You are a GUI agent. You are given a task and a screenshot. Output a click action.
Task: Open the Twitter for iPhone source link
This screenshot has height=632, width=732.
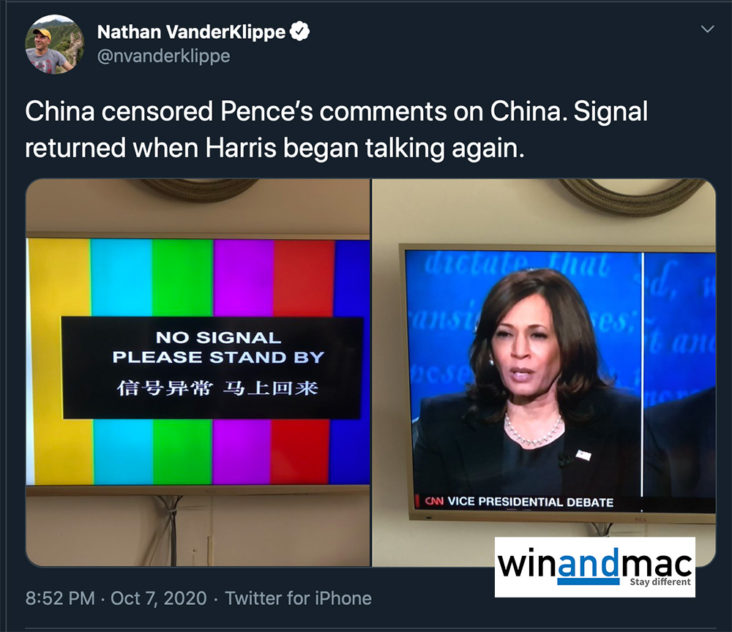coord(298,598)
